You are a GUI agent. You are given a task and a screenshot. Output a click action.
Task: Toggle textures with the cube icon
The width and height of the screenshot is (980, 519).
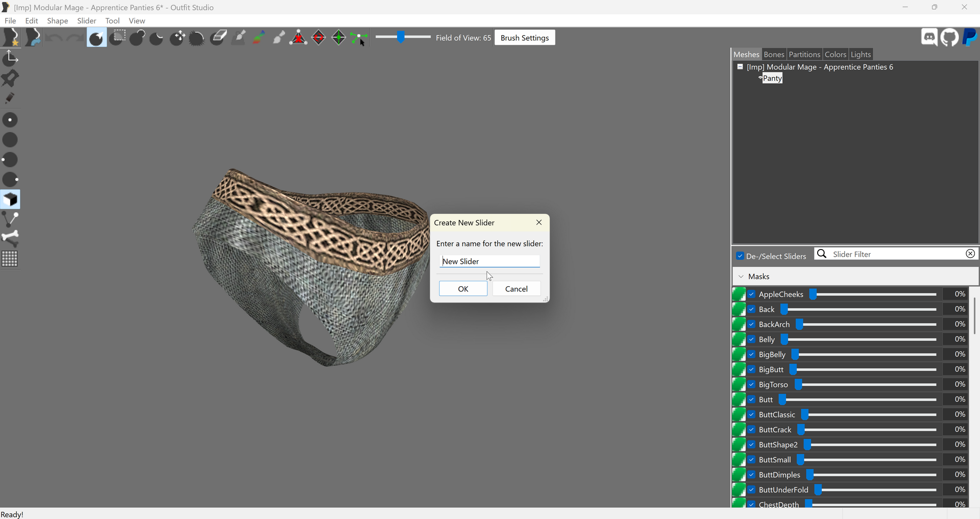[10, 200]
